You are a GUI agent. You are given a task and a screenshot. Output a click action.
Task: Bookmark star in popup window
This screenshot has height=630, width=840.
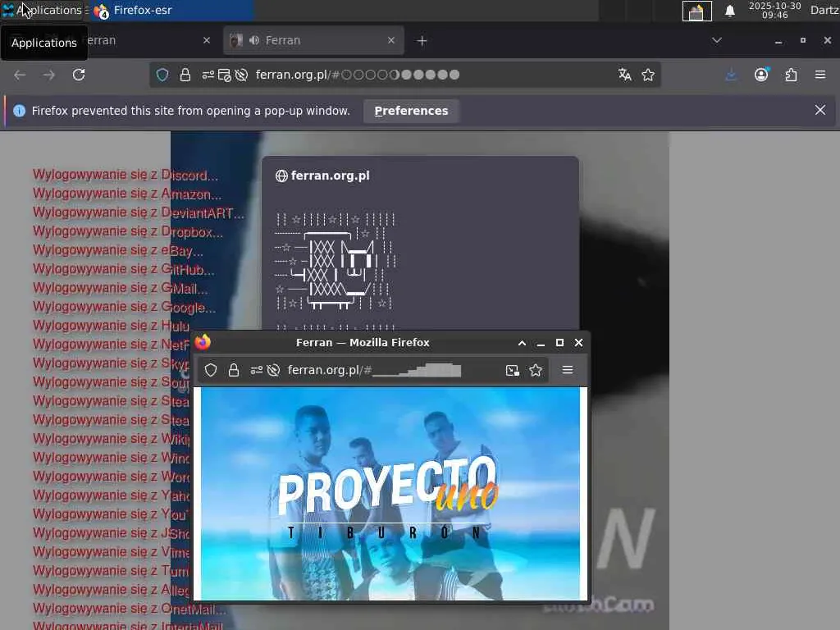(x=536, y=370)
